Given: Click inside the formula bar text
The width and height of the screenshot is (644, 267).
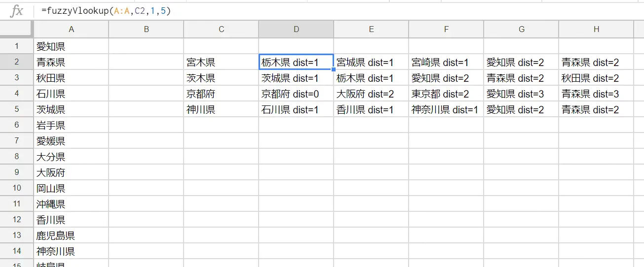Looking at the screenshot, I should 106,11.
